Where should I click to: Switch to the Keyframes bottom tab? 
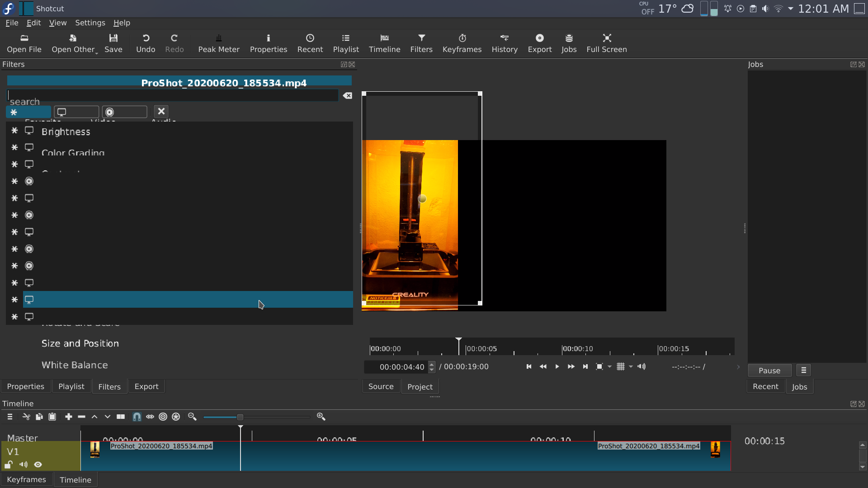coord(26,479)
